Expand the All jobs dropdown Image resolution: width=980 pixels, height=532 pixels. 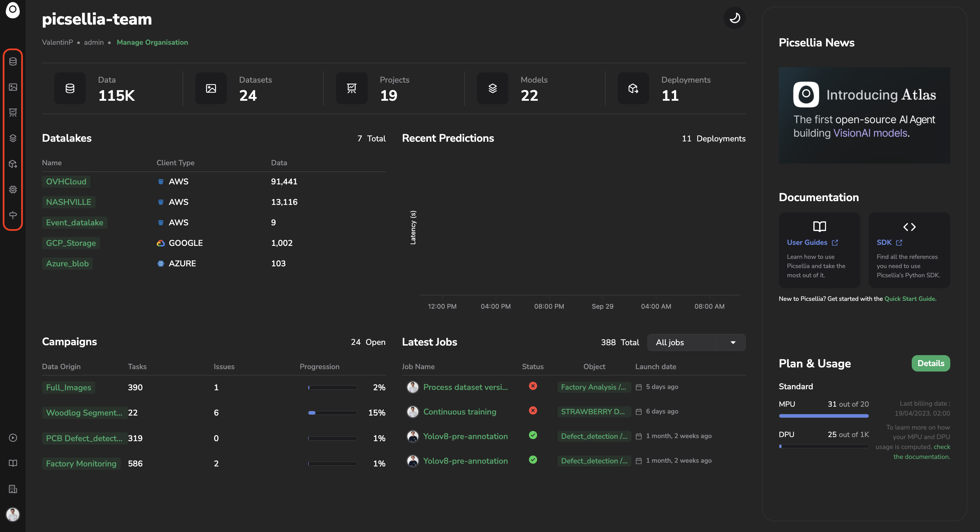pos(681,342)
